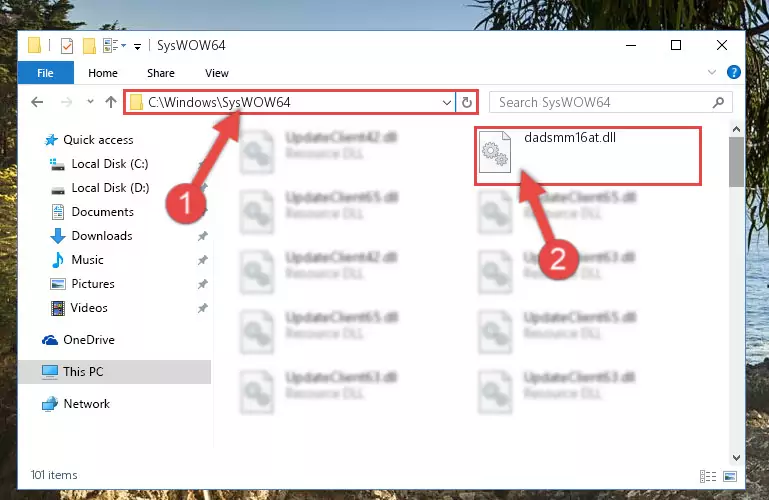Go up one folder level
Viewport: 769px width, 500px height.
pos(111,102)
